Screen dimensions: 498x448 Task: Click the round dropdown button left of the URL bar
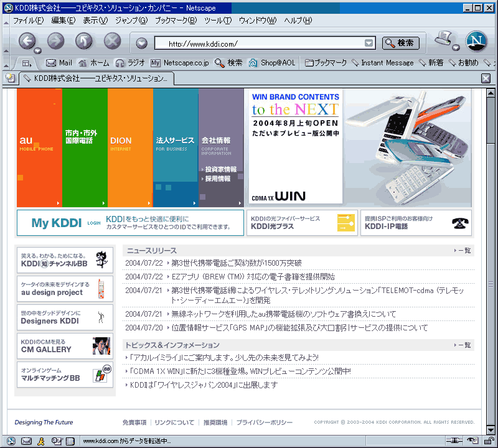pos(142,43)
